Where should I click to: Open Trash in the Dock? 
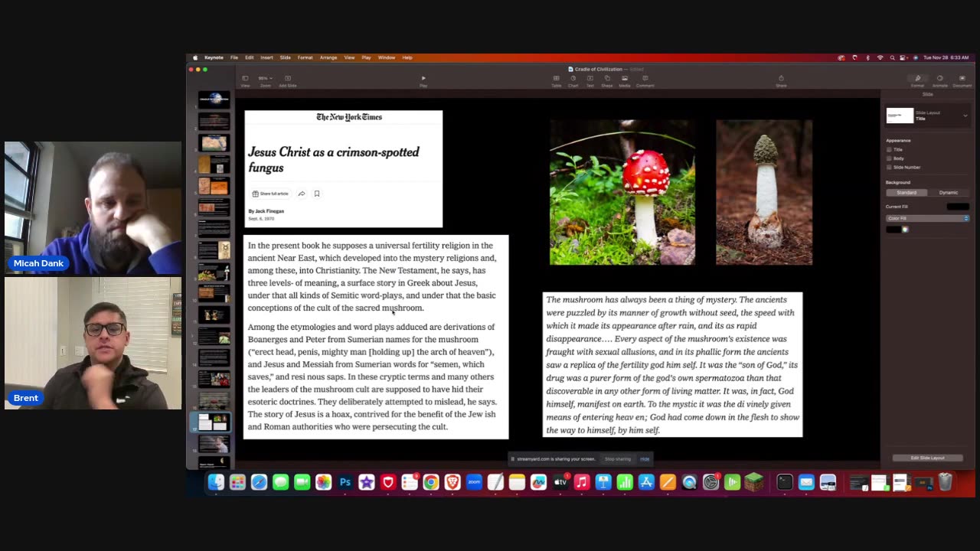click(946, 482)
